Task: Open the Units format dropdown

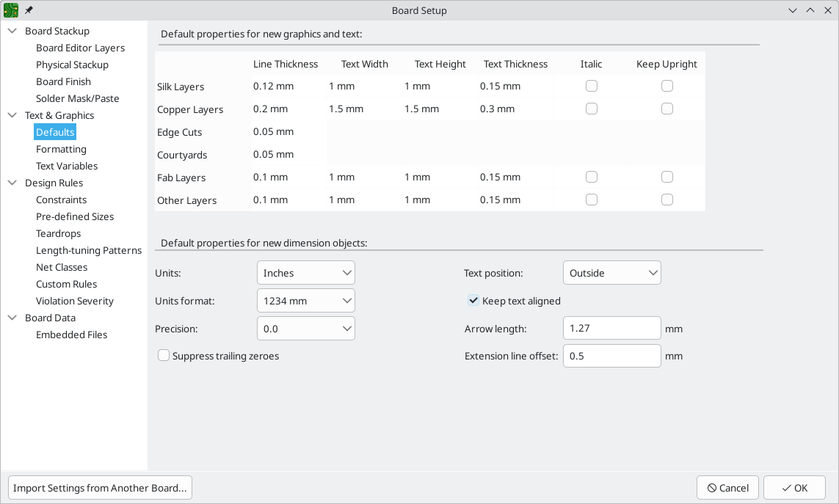Action: tap(306, 301)
